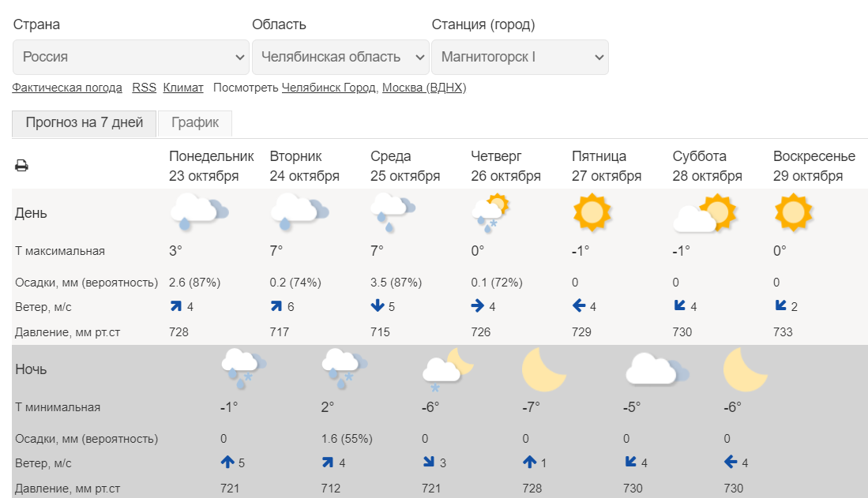
Task: Open the Фактическая погода link
Action: click(67, 88)
